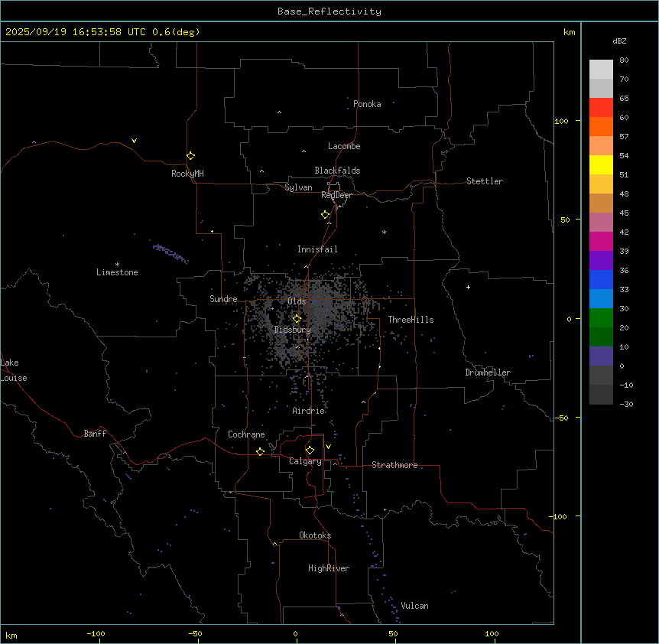Viewport: 659px width, 644px height.
Task: Click the Ponoka city label
Action: point(367,104)
